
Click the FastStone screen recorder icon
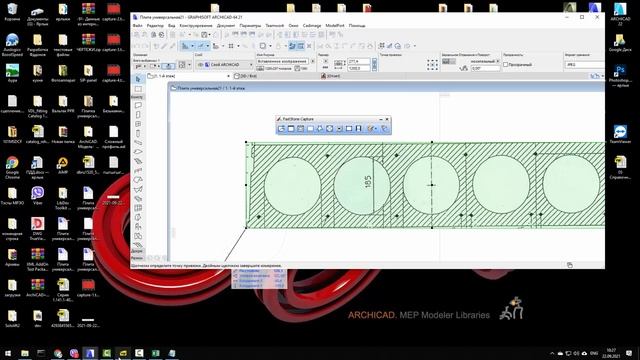coord(358,129)
